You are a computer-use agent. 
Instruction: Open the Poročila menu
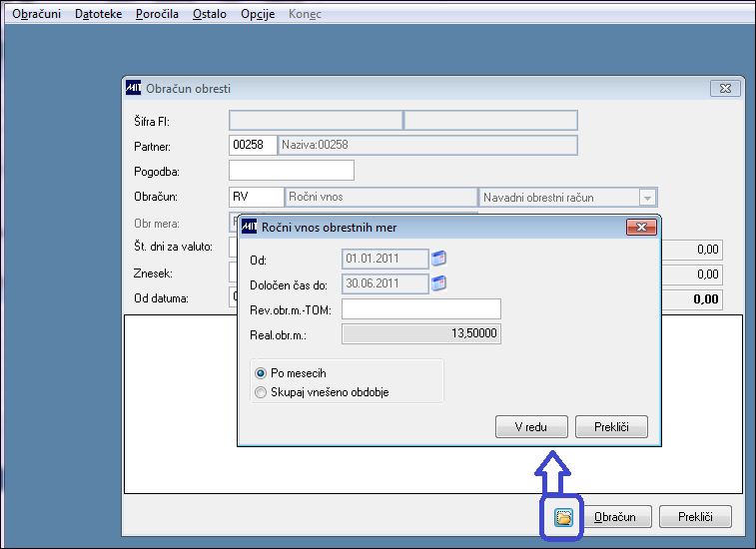157,14
